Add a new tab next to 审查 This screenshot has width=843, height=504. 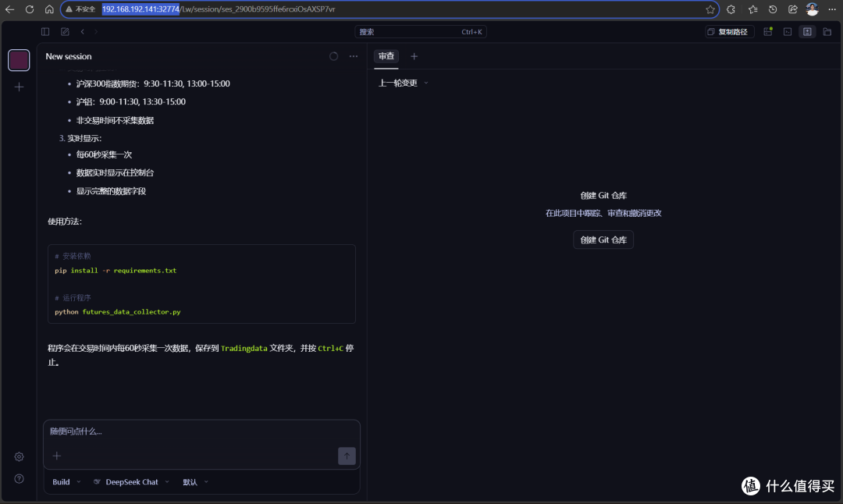pyautogui.click(x=414, y=56)
